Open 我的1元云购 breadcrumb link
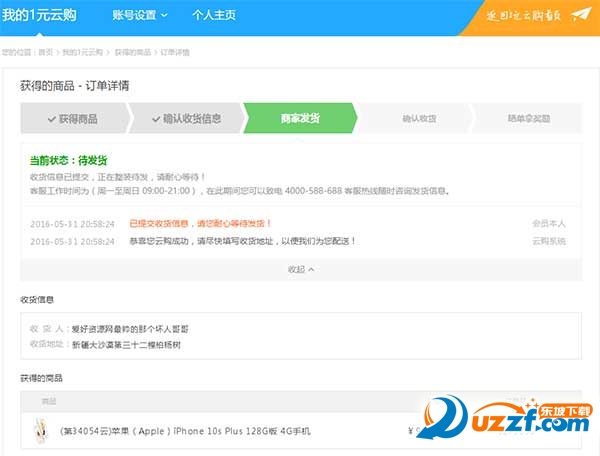Viewport: 600px width, 456px height. tap(83, 52)
